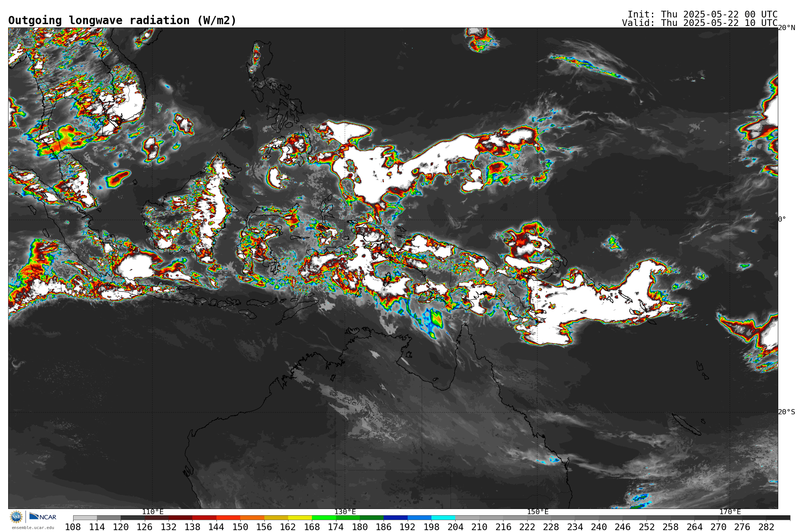802x532 pixels.
Task: Click the colorbar tick label 270
Action: [x=718, y=527]
